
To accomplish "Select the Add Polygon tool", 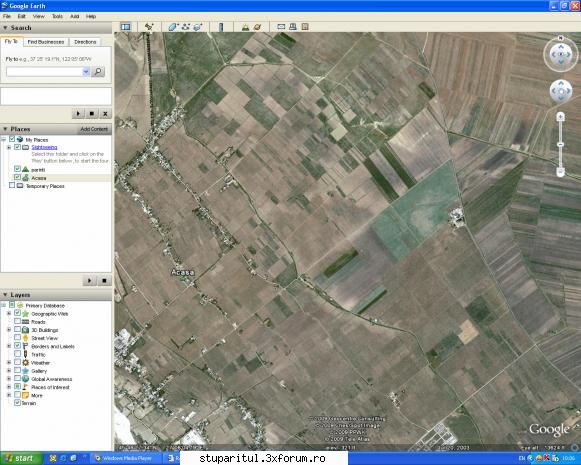I will point(173,27).
